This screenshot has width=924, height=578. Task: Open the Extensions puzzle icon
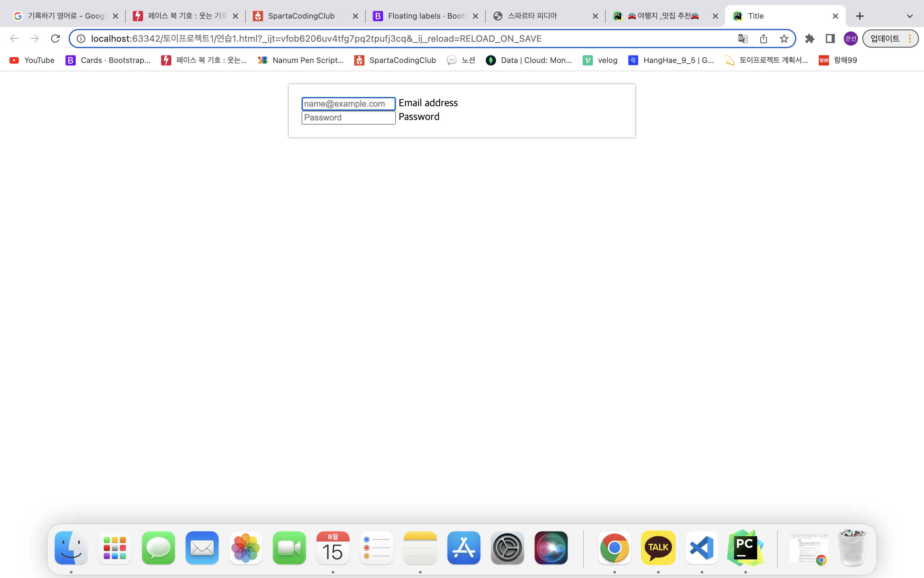pyautogui.click(x=809, y=39)
